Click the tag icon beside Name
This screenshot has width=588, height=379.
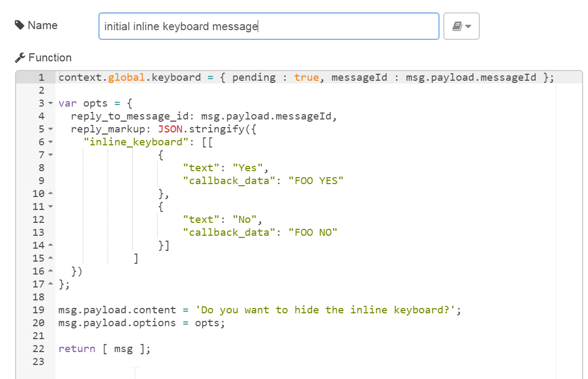[x=20, y=25]
